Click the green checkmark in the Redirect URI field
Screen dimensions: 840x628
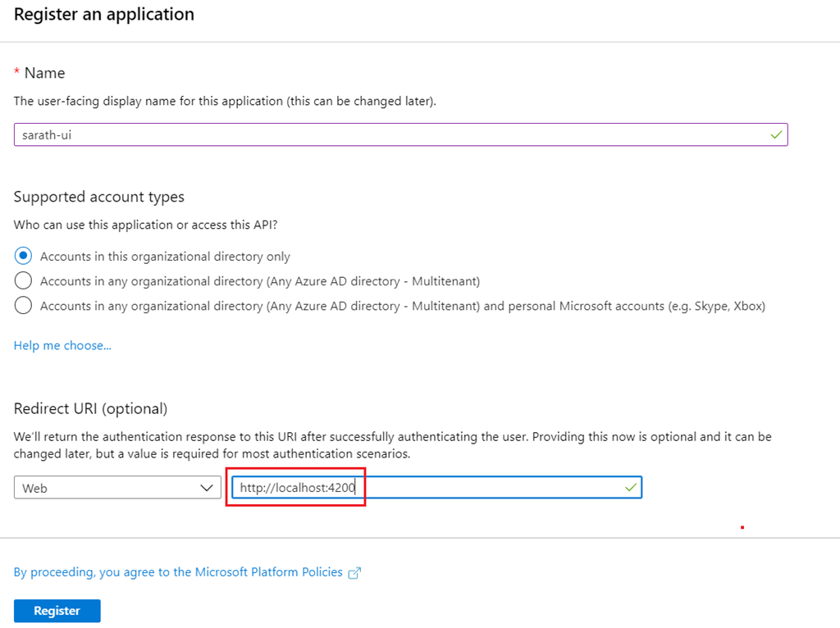(630, 487)
